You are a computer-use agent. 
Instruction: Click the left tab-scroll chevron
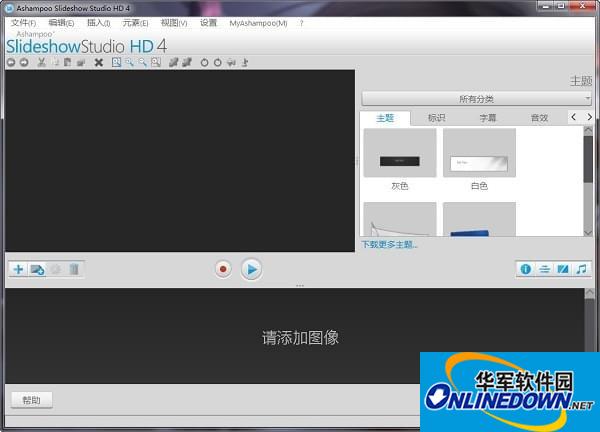(574, 117)
